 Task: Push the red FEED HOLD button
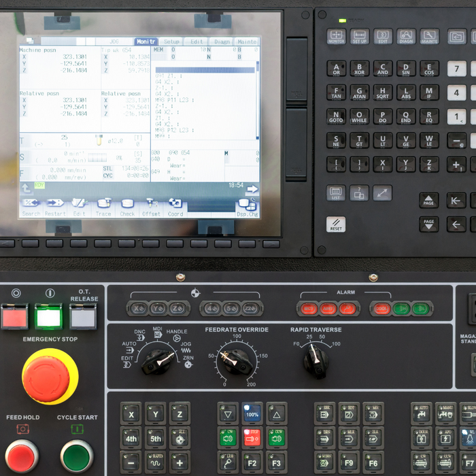pyautogui.click(x=22, y=456)
